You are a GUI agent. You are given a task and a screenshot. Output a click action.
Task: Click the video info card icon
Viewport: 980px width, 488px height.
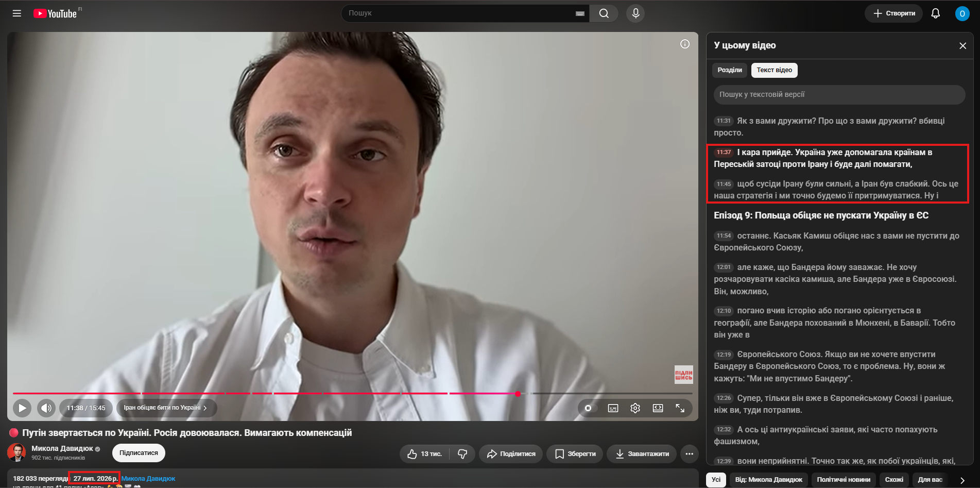[685, 44]
